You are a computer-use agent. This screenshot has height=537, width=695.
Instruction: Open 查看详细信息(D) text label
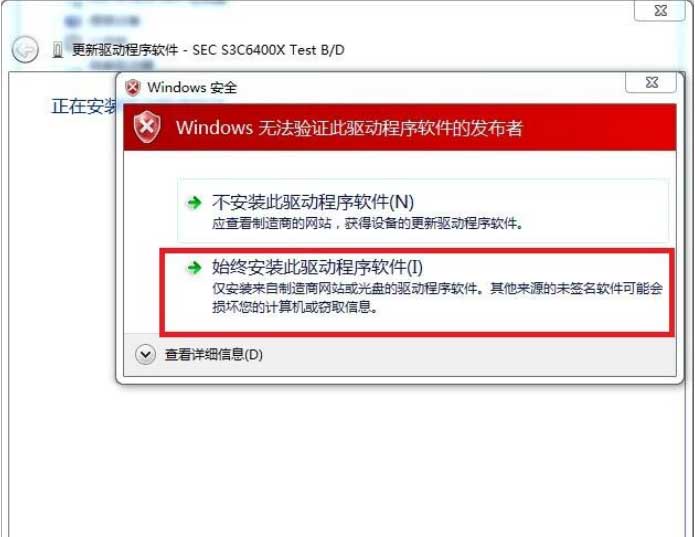click(214, 354)
